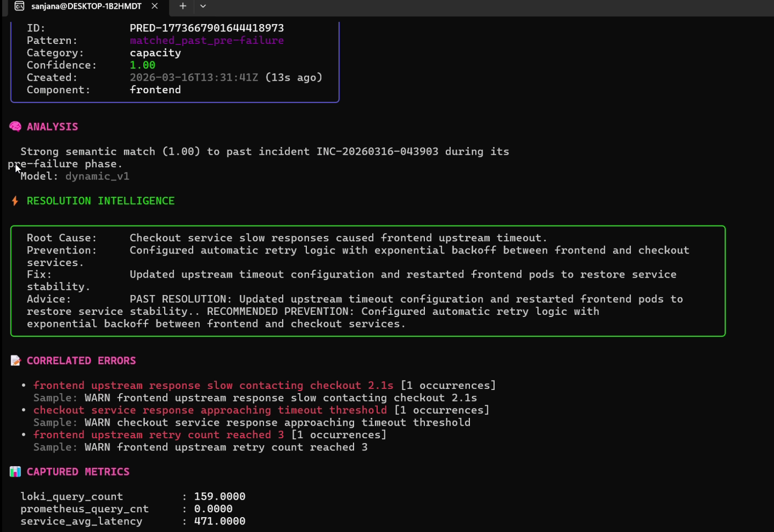Viewport: 774px width, 532px height.
Task: Click the RECOMMENDED PREVENTION text
Action: point(281,311)
